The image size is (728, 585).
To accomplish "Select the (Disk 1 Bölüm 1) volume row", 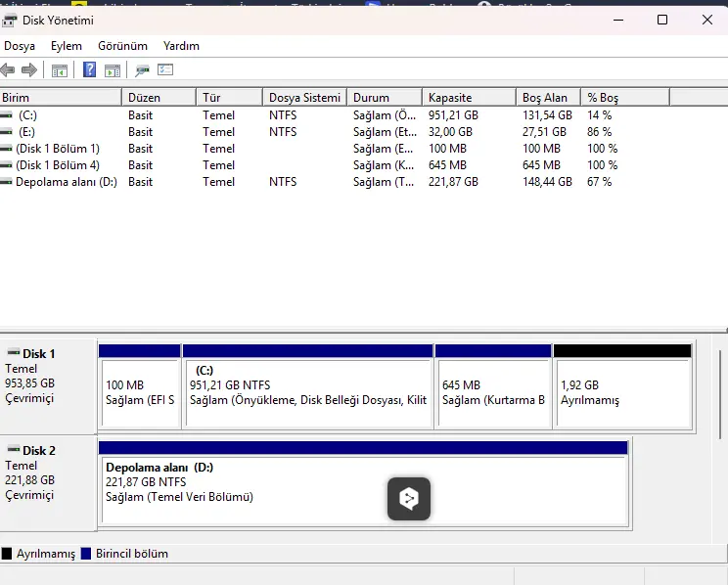I will coord(335,148).
